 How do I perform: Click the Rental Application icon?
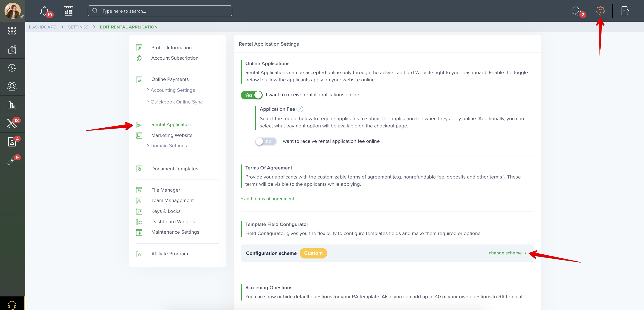pos(139,125)
